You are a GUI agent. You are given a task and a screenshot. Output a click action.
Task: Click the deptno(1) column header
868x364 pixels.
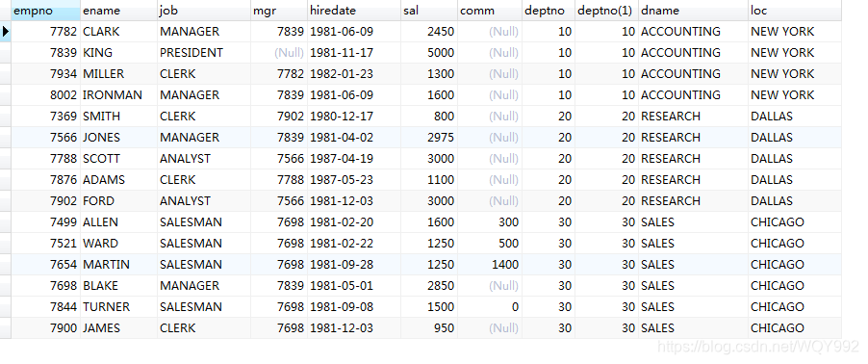606,11
